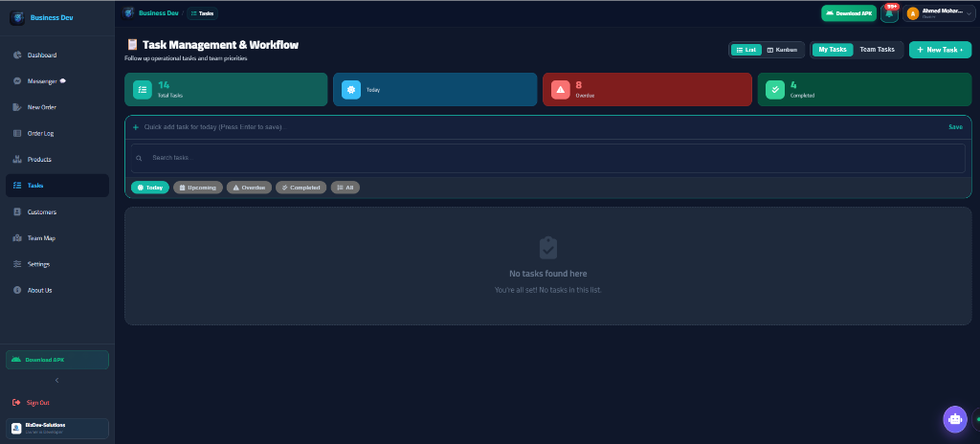Select the Overdue filter chip
Viewport: 980px width, 444px height.
[x=250, y=188]
